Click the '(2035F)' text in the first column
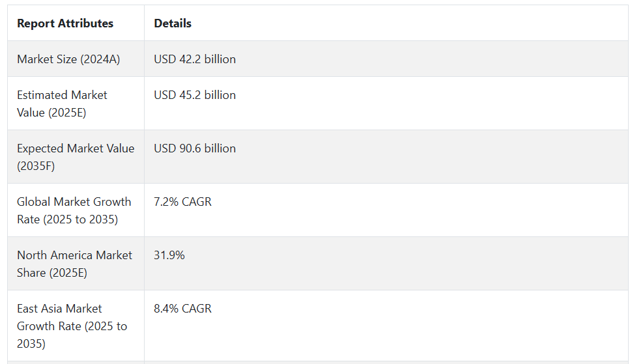This screenshot has height=364, width=630. (36, 166)
